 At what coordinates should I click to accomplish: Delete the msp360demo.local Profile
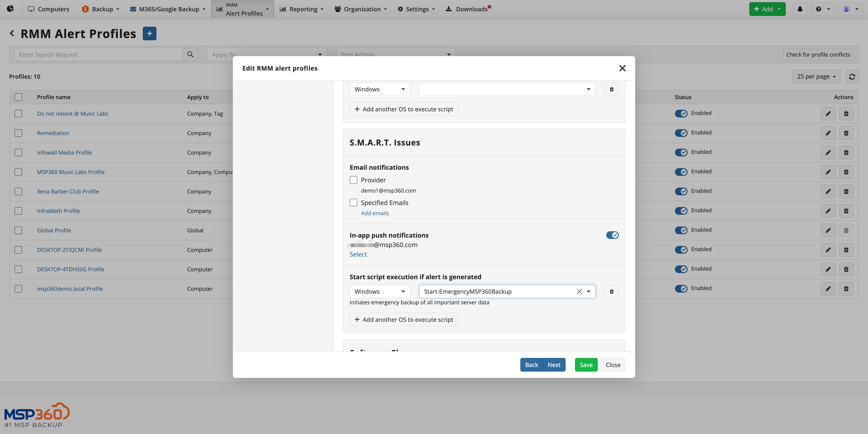(846, 289)
